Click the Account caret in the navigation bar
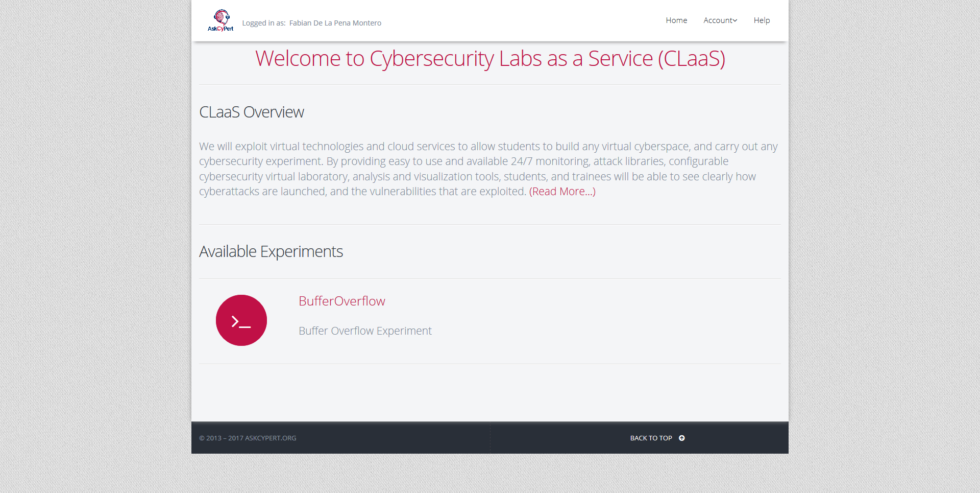The image size is (980, 493). click(735, 20)
